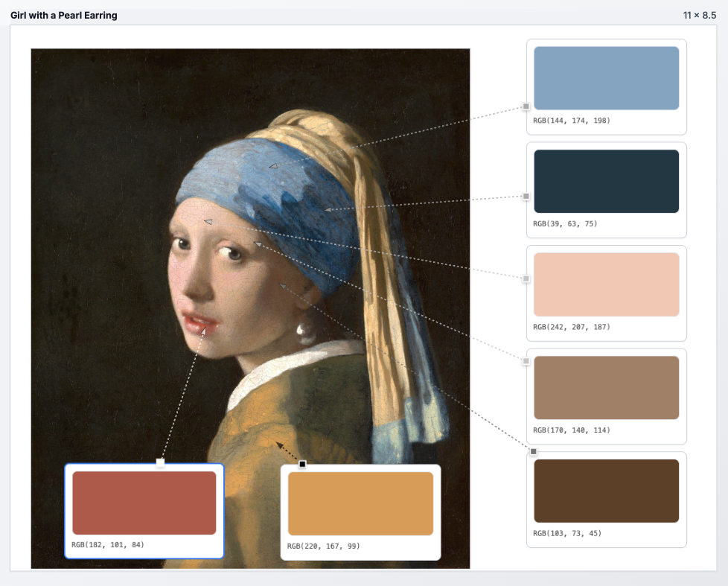Click connector handle beside pale peach swatch

pyautogui.click(x=526, y=278)
